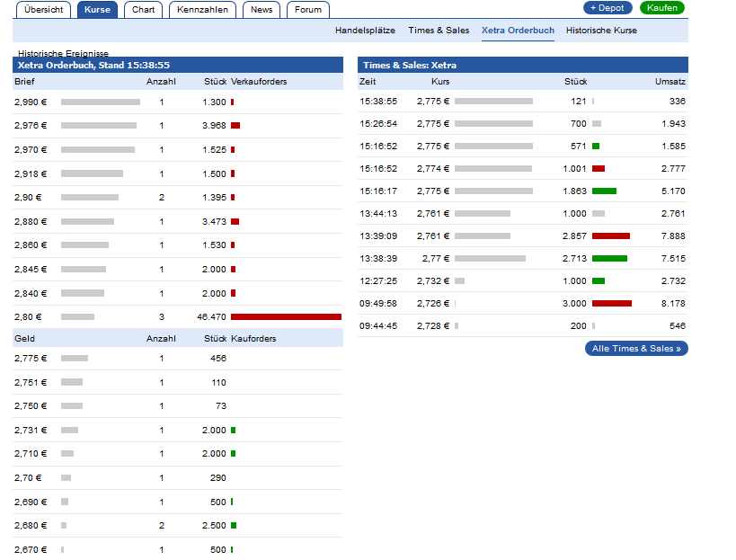The width and height of the screenshot is (736, 560).
Task: Click the green Kaufen button
Action: [x=661, y=7]
